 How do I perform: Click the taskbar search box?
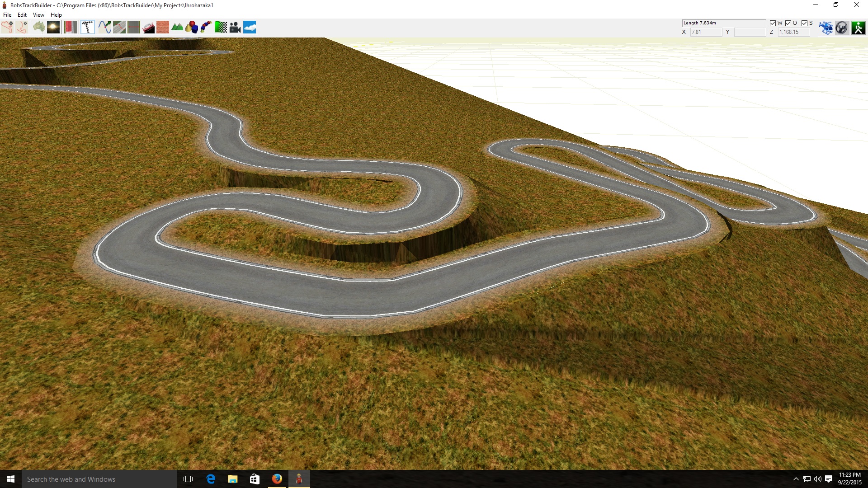coord(99,479)
